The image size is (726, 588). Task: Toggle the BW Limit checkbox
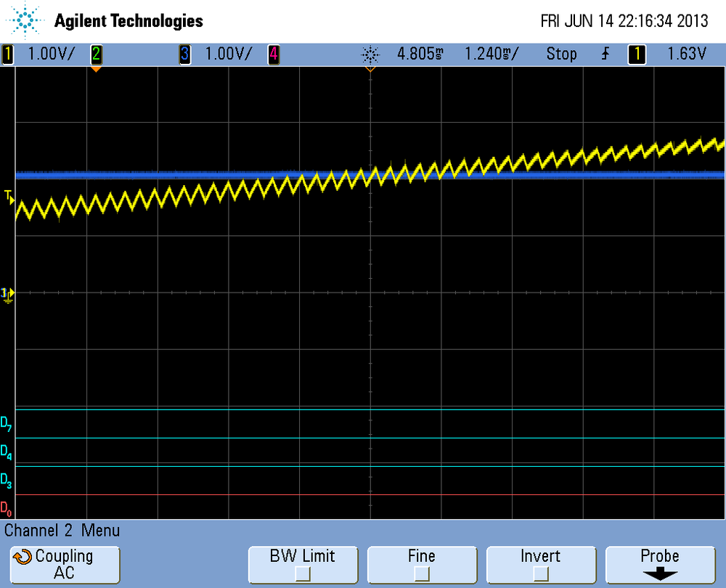point(302,574)
